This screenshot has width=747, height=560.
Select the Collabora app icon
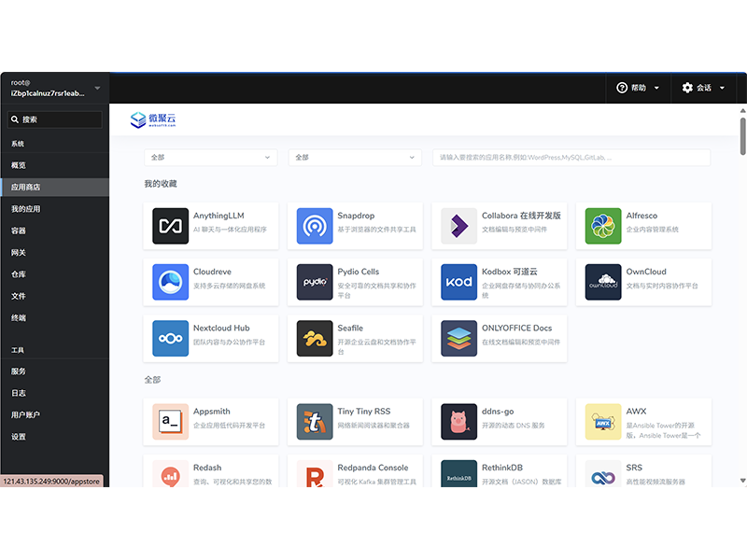click(458, 226)
